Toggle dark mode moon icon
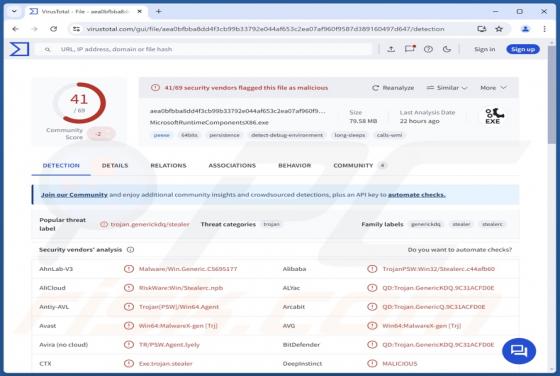 pos(447,49)
